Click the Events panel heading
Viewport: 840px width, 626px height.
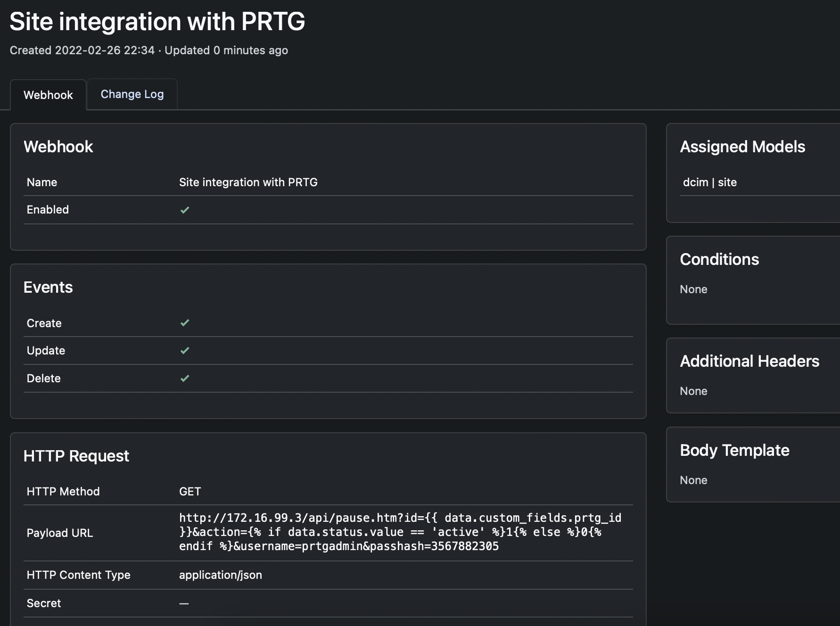[48, 287]
